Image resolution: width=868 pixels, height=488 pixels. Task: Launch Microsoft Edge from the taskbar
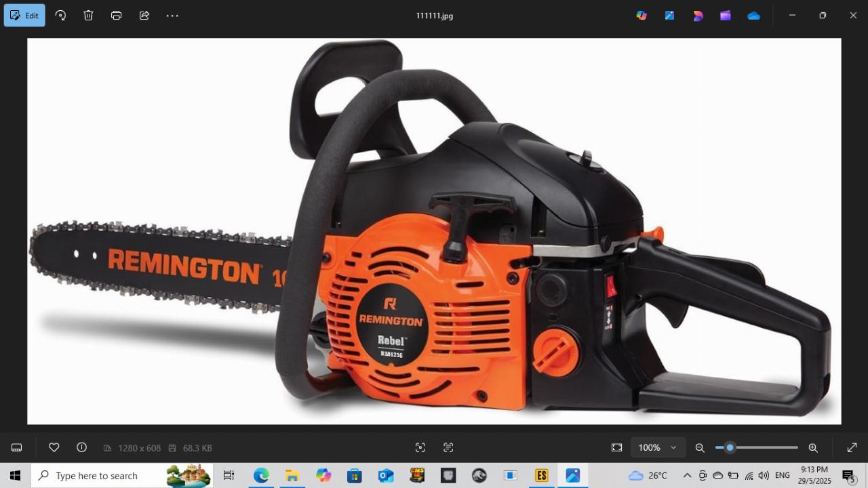coord(261,476)
